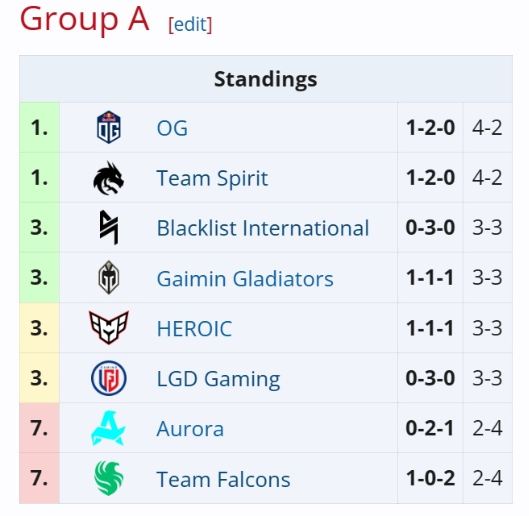Click the Standings table header

pos(266,79)
